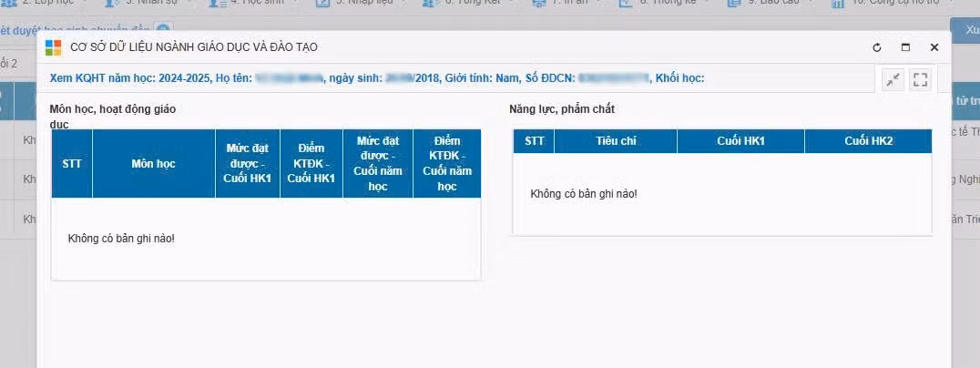980x368 pixels.
Task: Click the Cuối HK1 header in Năng lực table
Action: click(741, 141)
